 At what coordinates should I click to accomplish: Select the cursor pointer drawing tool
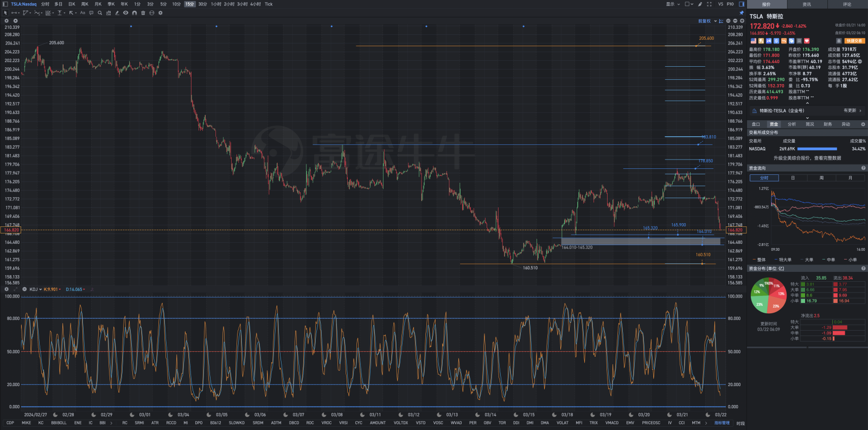[x=5, y=12]
